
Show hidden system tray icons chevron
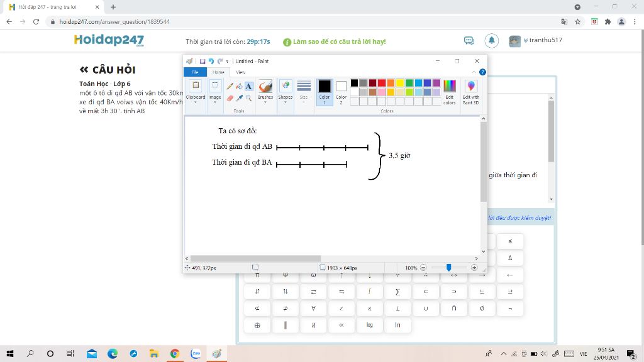tap(504, 353)
